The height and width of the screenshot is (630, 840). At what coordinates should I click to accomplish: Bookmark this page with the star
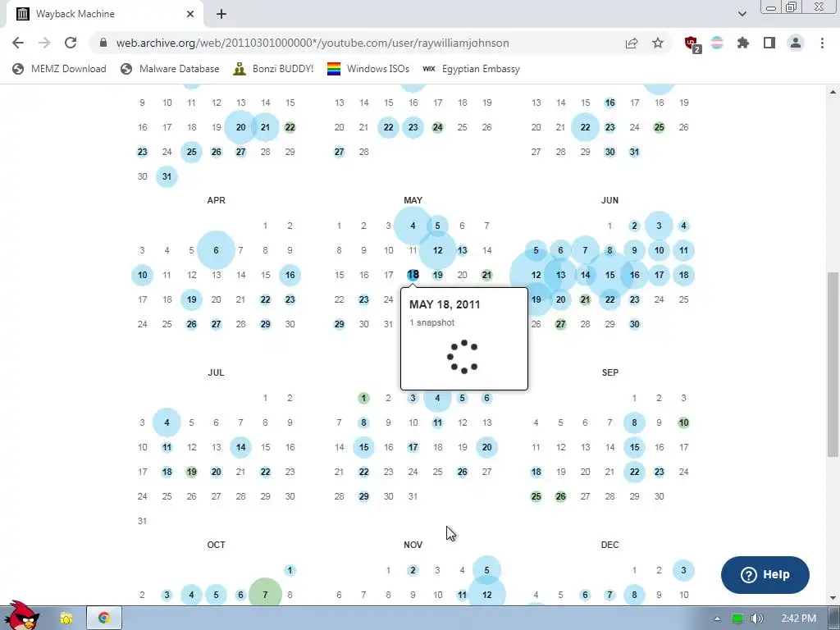658,43
